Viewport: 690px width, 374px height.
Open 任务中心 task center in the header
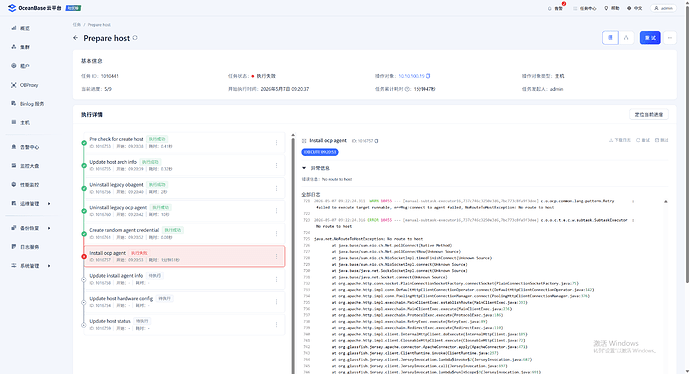(585, 8)
